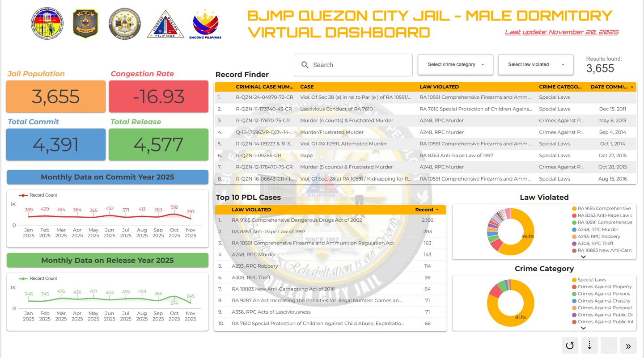644x358 pixels.
Task: Click the orange RA 9165 legend swatch
Action: click(x=574, y=209)
